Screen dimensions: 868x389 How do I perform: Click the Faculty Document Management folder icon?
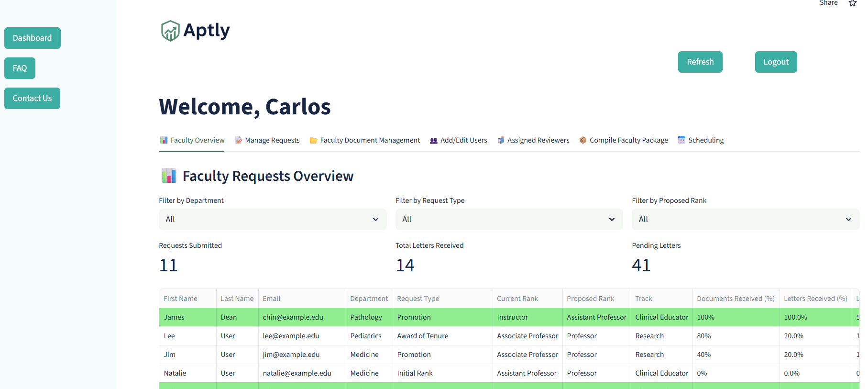(x=313, y=140)
